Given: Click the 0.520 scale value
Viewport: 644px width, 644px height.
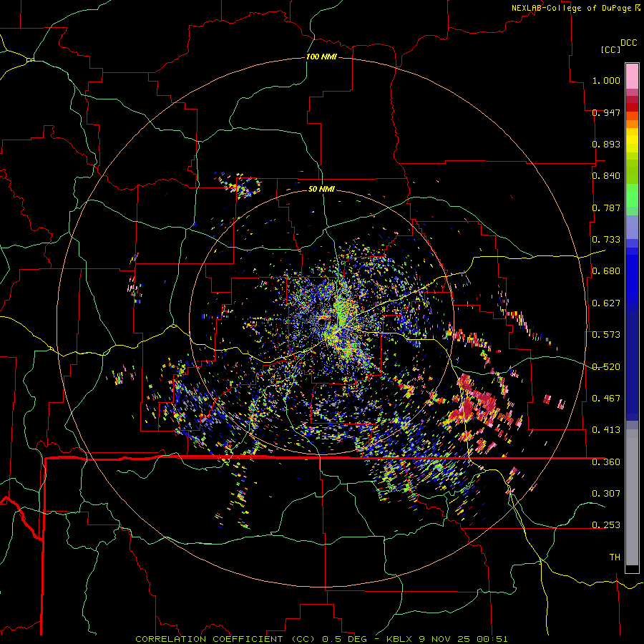Looking at the screenshot, I should tap(606, 367).
